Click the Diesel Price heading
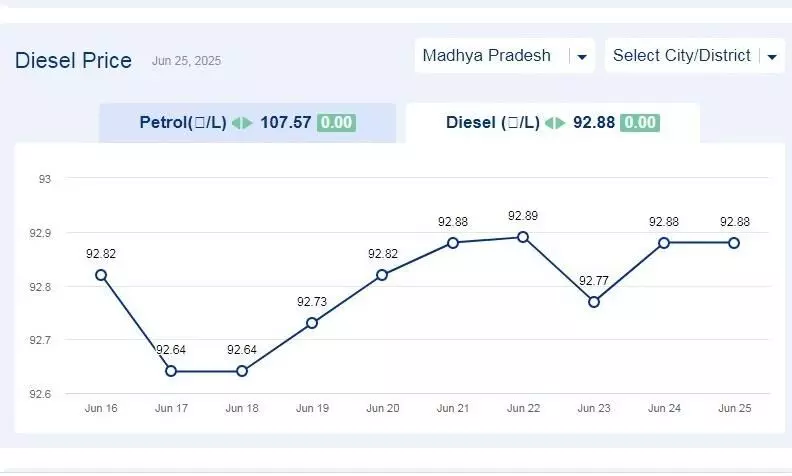Viewport: 792px width, 476px height. (x=73, y=61)
